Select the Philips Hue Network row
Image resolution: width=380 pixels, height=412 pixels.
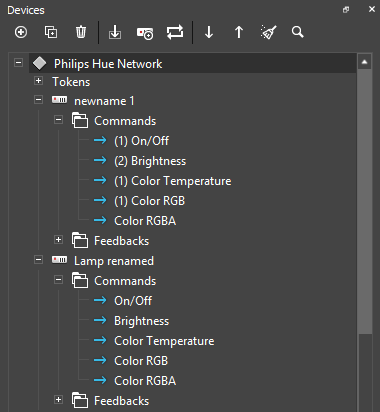click(x=193, y=63)
